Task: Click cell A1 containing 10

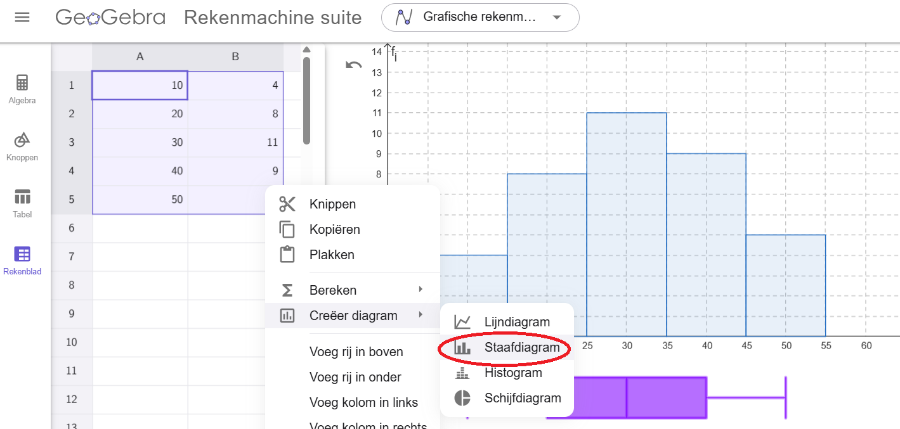Action: pos(140,86)
